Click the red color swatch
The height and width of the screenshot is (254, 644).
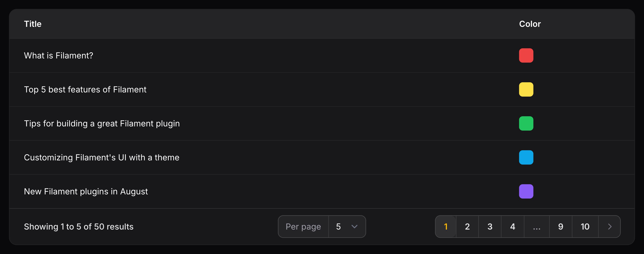(526, 55)
